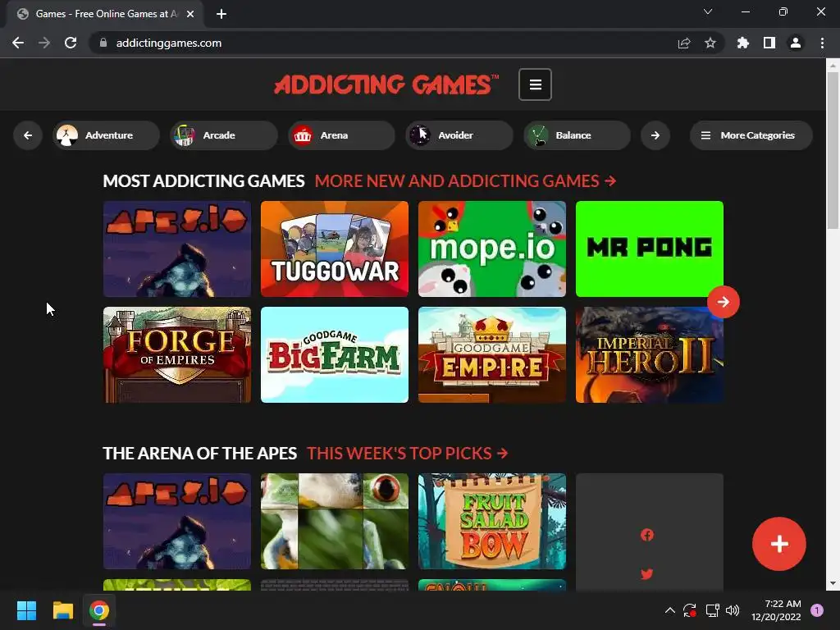Share this page using the share icon
The image size is (840, 630).
click(684, 43)
